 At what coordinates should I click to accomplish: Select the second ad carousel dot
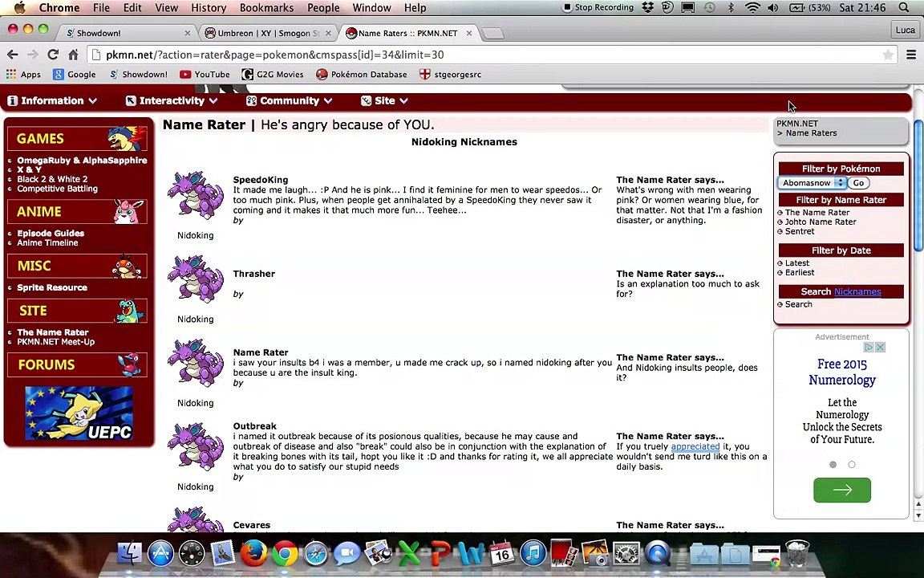pyautogui.click(x=852, y=465)
